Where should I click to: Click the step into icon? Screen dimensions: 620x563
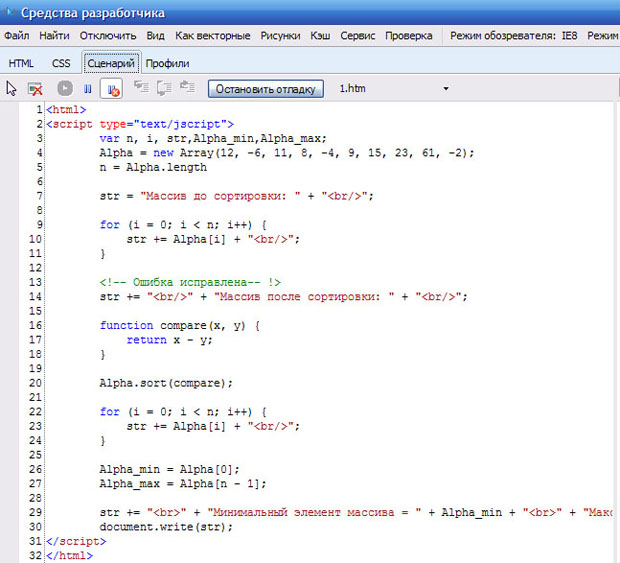tap(141, 87)
